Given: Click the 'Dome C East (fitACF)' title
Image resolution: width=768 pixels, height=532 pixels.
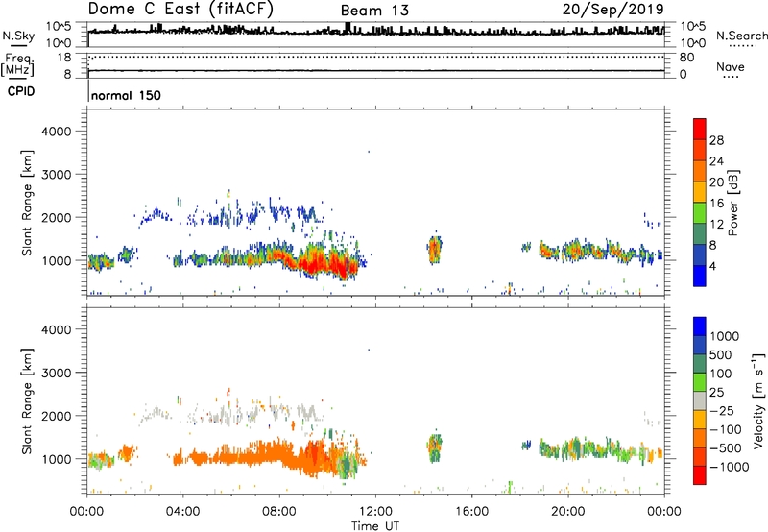Looking at the screenshot, I should (180, 9).
